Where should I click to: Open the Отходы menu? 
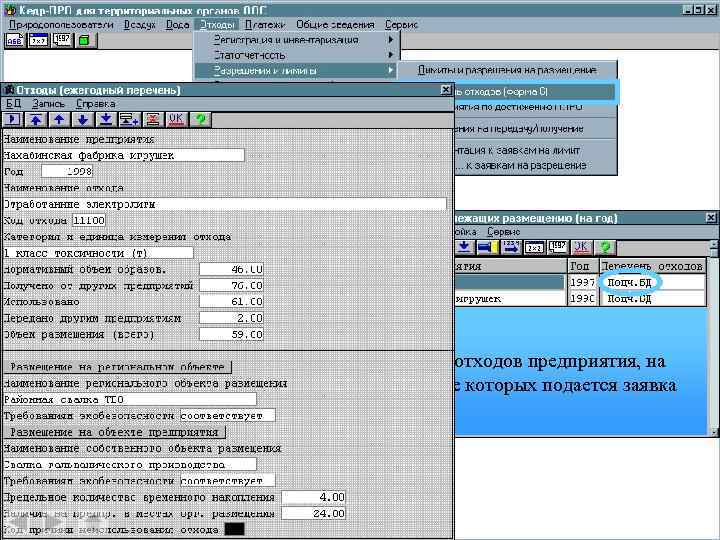point(217,25)
